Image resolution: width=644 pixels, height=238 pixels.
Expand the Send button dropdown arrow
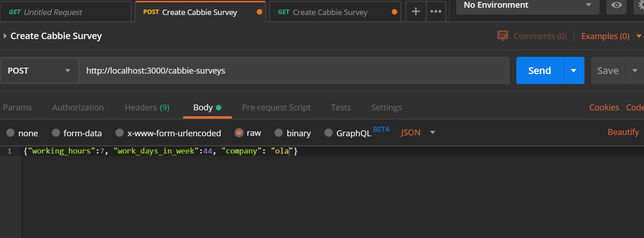tap(574, 70)
